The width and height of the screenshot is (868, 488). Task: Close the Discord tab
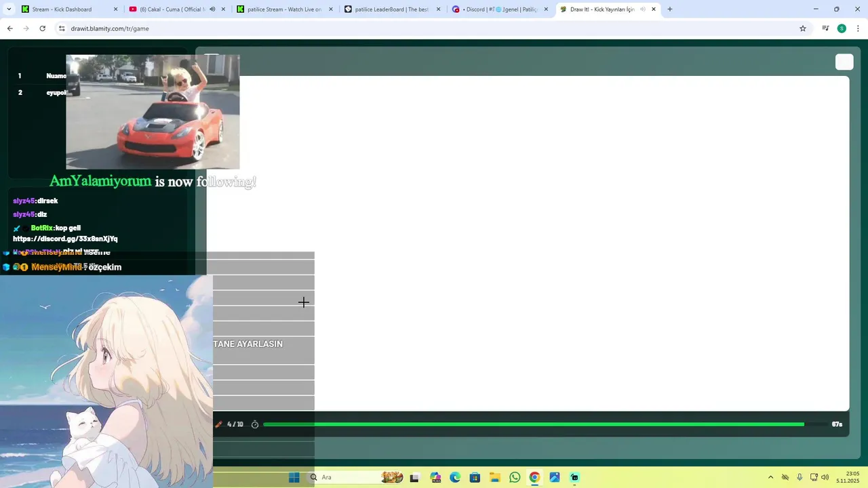point(546,9)
